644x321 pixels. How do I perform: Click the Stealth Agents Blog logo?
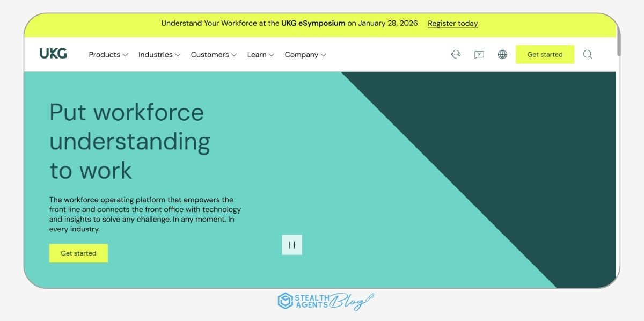coord(326,301)
